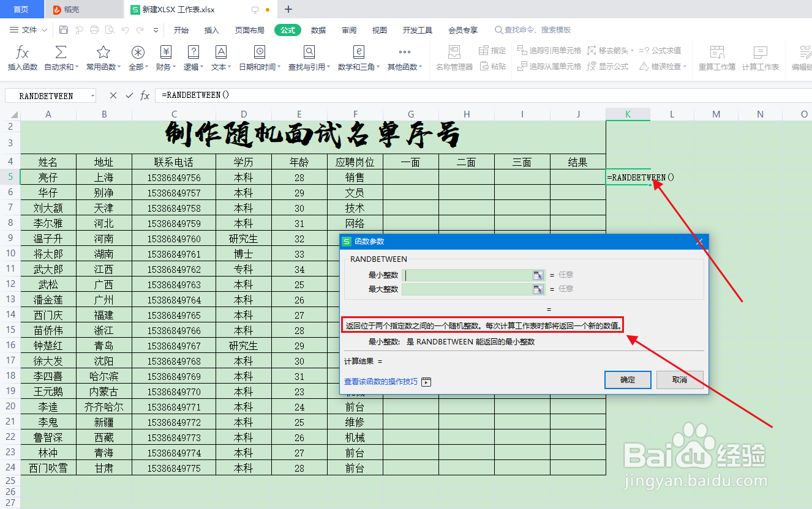812x509 pixels.
Task: Click the cell containing 15386849760
Action: 174,239
